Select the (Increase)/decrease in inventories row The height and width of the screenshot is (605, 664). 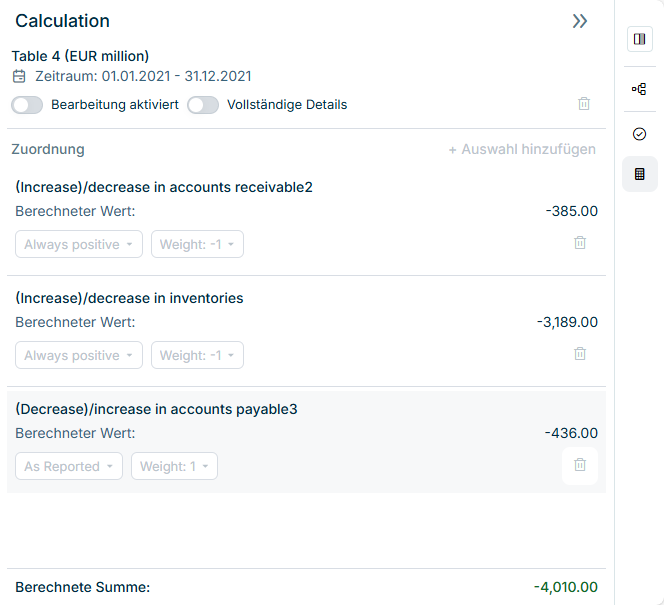pyautogui.click(x=129, y=298)
